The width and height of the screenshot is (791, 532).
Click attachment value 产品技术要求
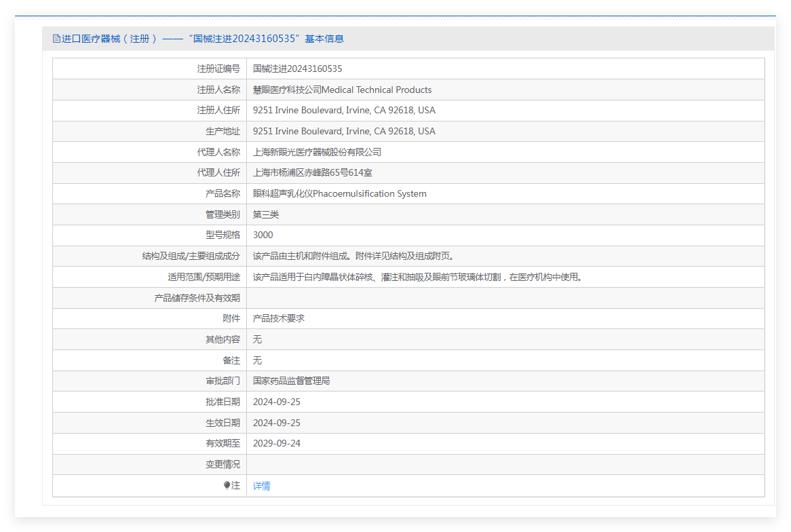click(x=278, y=318)
